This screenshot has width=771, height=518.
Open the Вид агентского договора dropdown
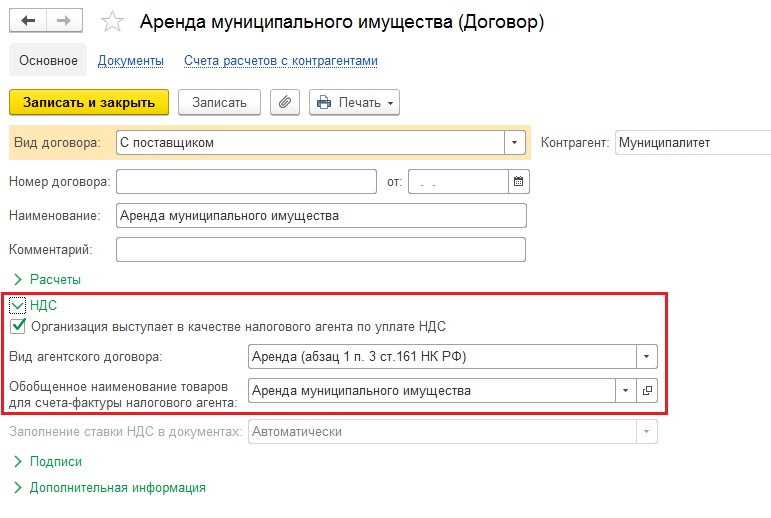pyautogui.click(x=647, y=356)
